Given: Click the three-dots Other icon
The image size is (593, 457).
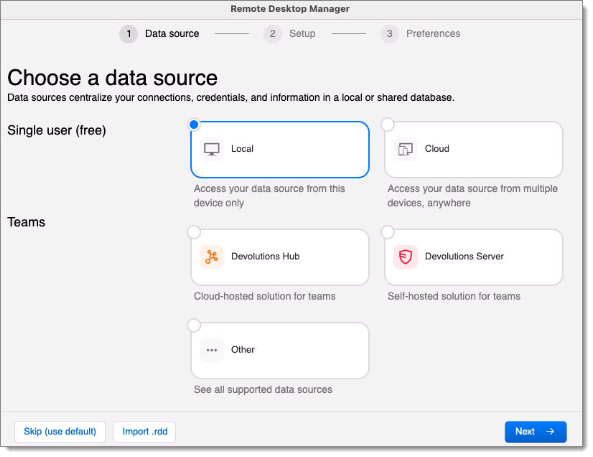Looking at the screenshot, I should pyautogui.click(x=211, y=350).
